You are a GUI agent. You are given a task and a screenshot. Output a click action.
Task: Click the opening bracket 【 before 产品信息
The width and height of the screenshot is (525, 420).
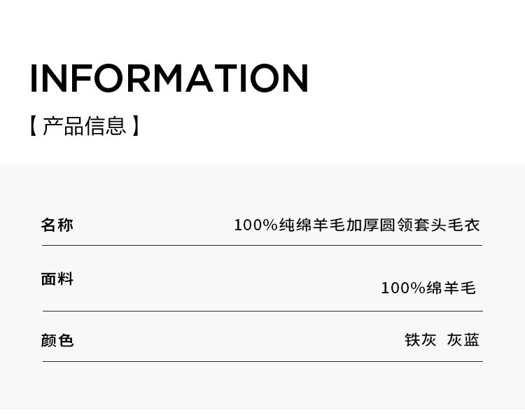33,127
